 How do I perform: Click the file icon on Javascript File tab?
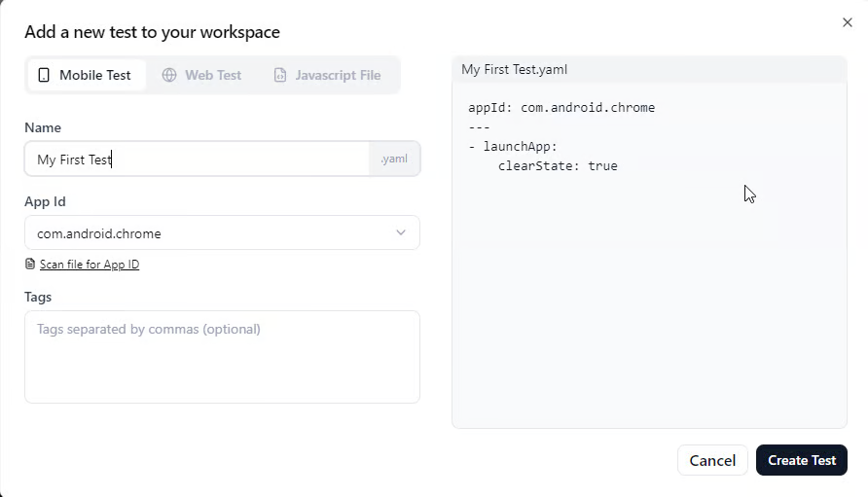(x=280, y=75)
